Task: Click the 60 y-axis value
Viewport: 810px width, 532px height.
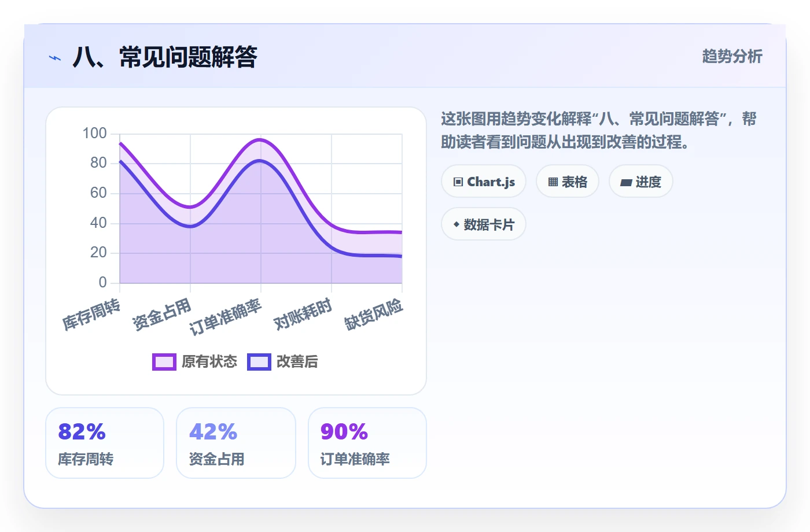Action: 99,193
